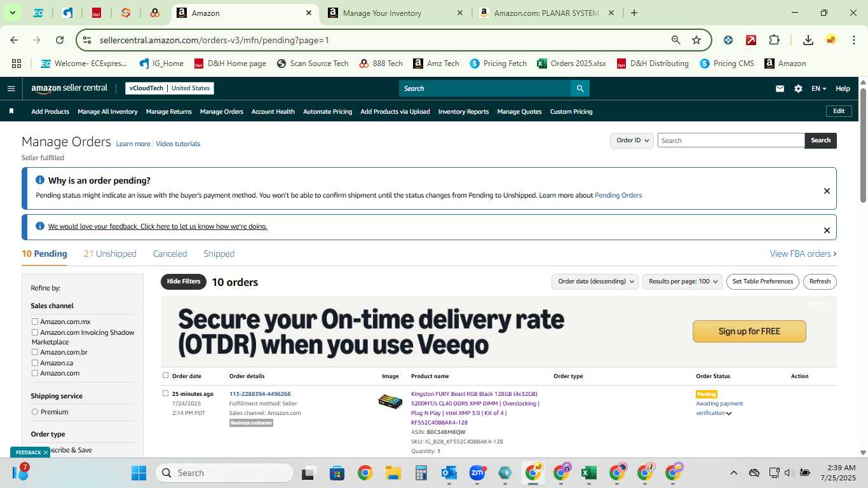This screenshot has height=488, width=868.
Task: Tick the select-all orders header checkbox
Action: pyautogui.click(x=166, y=376)
